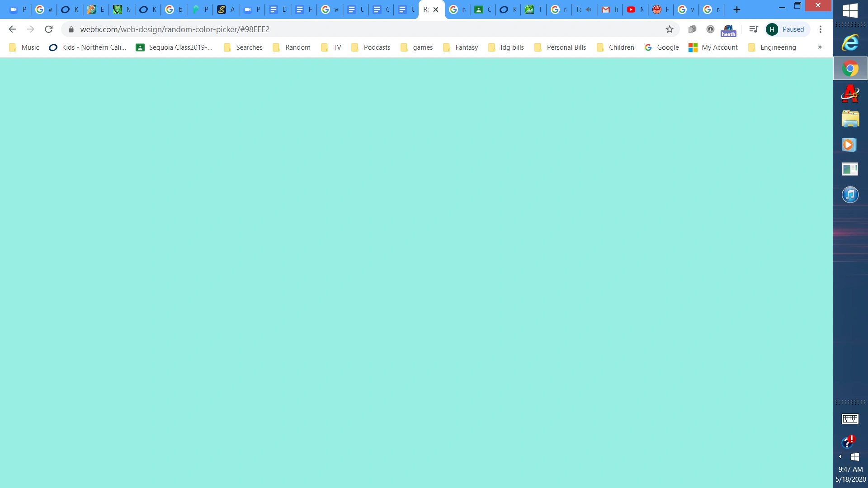Open the Engineering bookmark folder

tap(772, 47)
